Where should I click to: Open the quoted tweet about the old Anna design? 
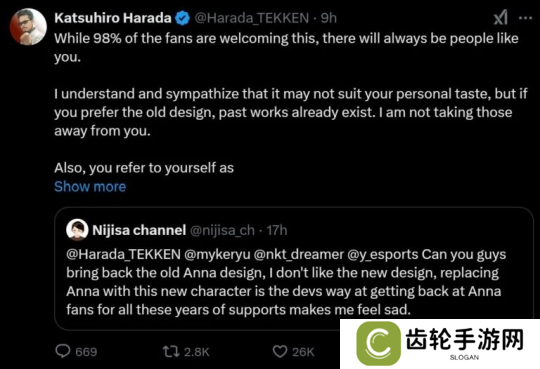294,269
